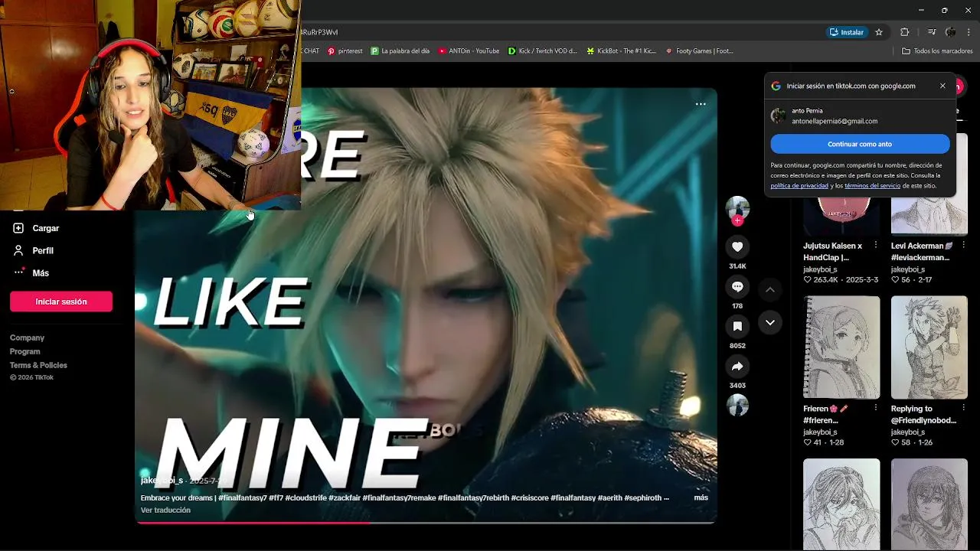
Task: Expand the caption with más
Action: (x=701, y=497)
